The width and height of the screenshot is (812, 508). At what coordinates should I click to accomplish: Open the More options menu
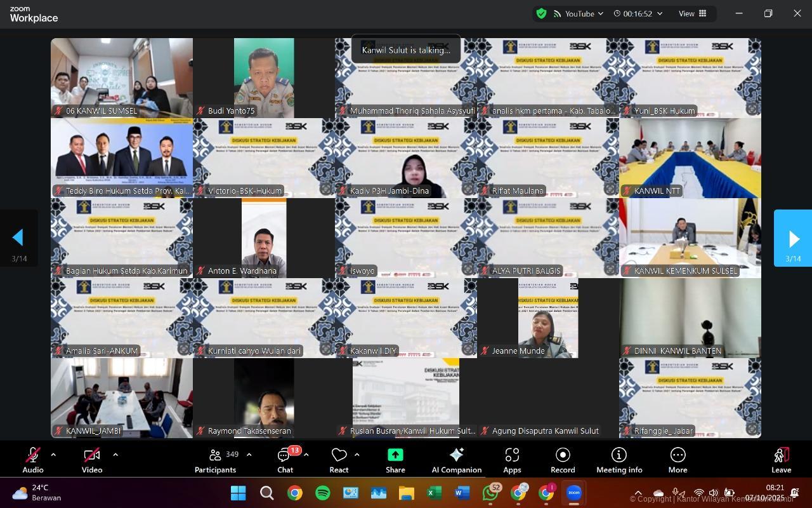pyautogui.click(x=678, y=461)
